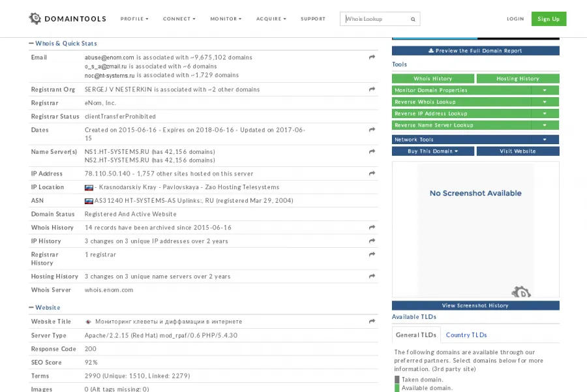Select the General TLDs tab

[416, 335]
